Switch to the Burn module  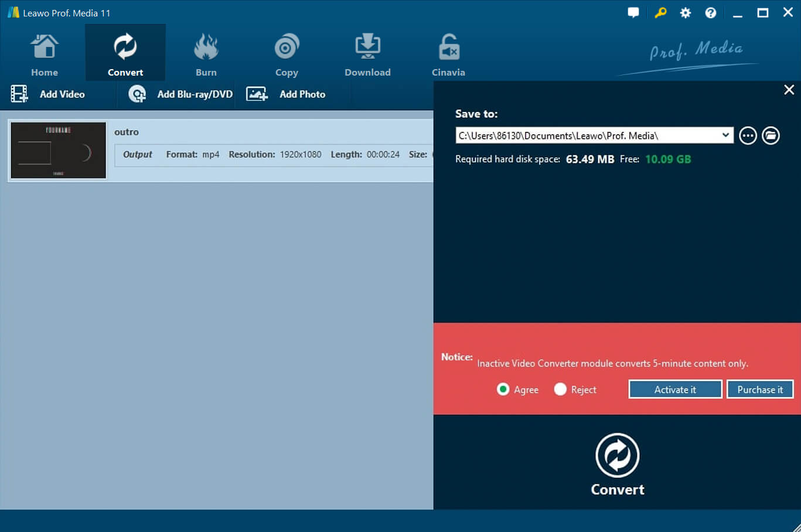pyautogui.click(x=206, y=53)
